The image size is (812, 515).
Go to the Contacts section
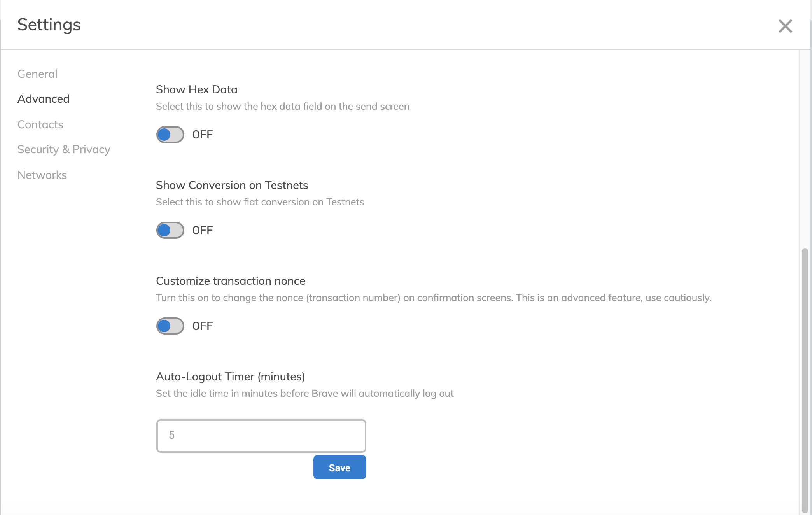pos(40,124)
